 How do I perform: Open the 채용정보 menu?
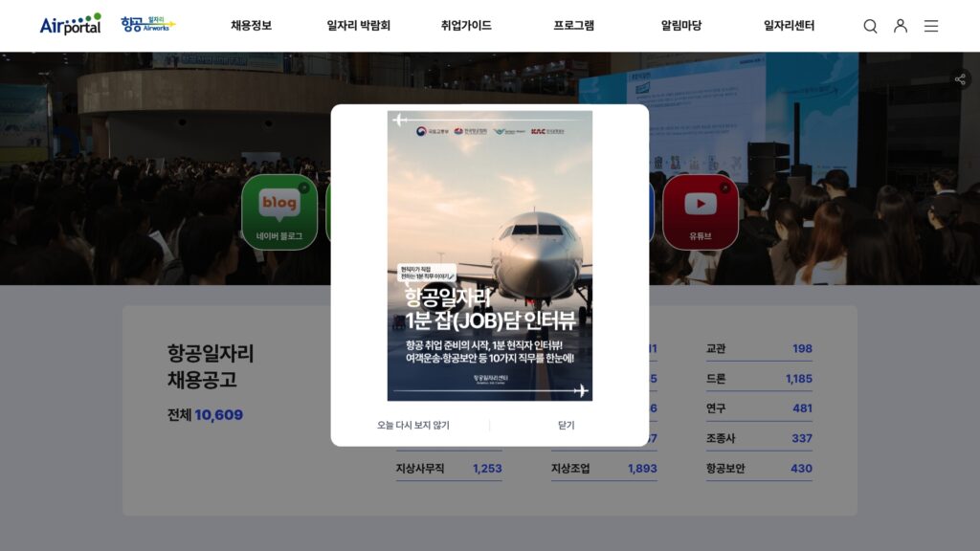253,26
